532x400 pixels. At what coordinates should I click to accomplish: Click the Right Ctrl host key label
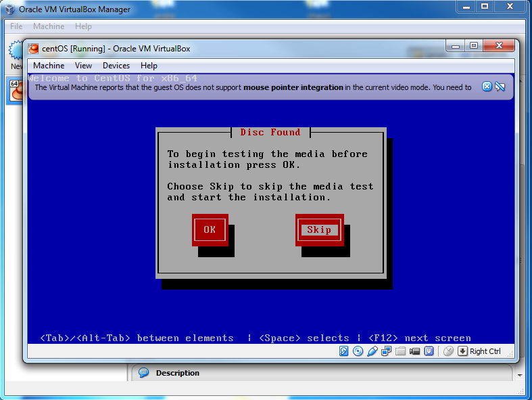coord(485,351)
